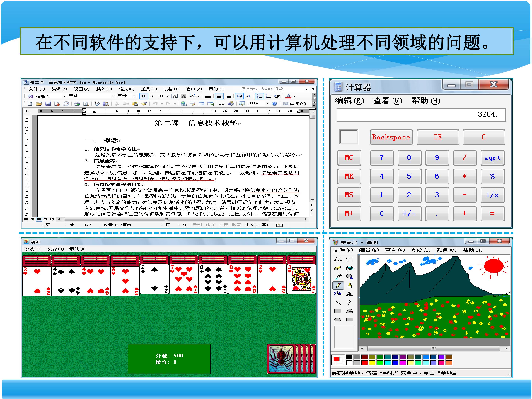Open 游戏(G) menu in Spider Solitaire
The image size is (532, 399).
coord(33,249)
